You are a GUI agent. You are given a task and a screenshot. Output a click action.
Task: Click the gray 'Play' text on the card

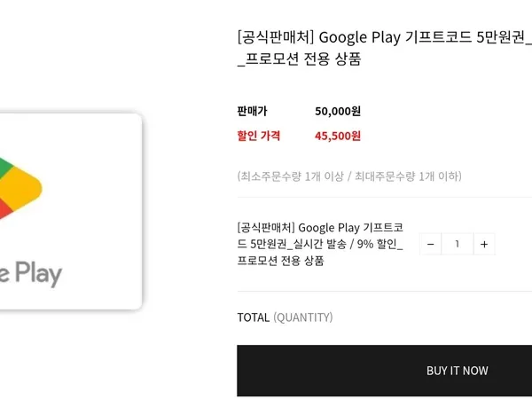click(x=35, y=273)
